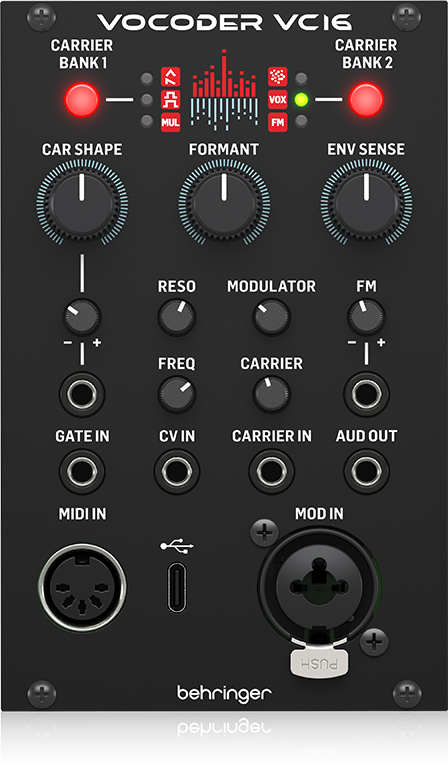
Task: Select the noise carrier icon
Action: pos(278,77)
